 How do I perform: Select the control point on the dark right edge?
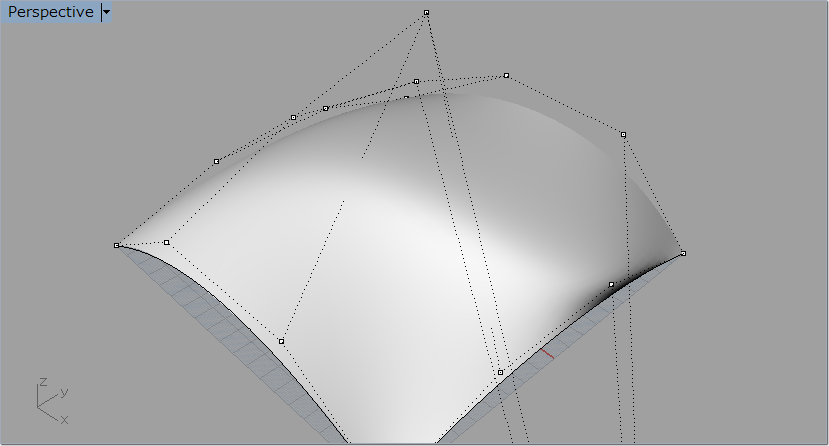click(612, 284)
